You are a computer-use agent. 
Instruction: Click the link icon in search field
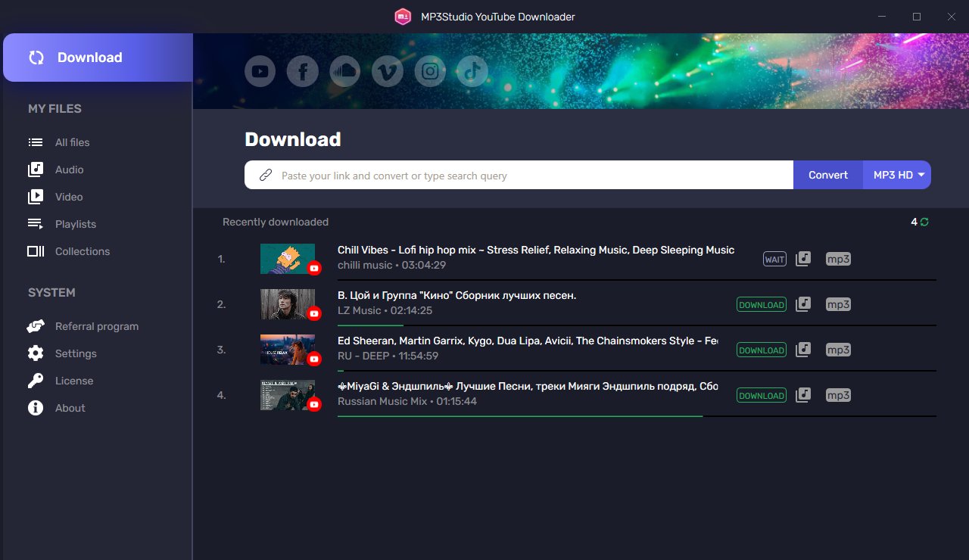(x=266, y=175)
